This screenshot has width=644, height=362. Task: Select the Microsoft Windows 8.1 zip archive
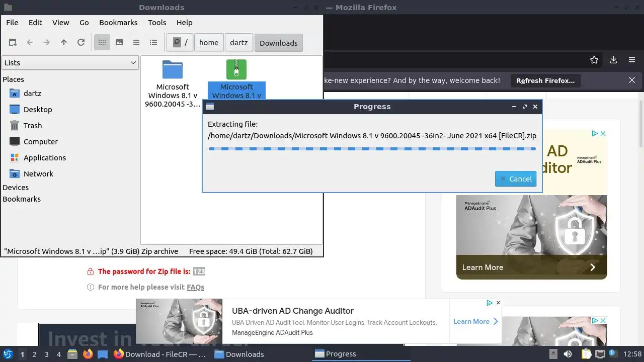coord(236,70)
